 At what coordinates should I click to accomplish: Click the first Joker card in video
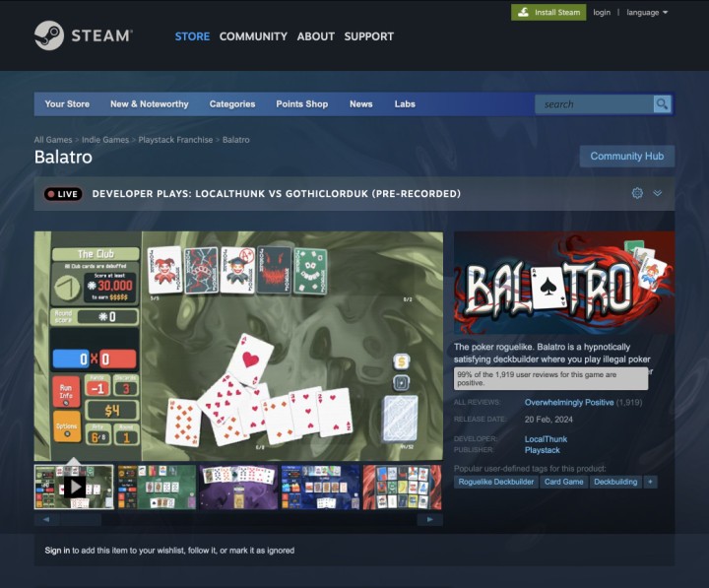164,270
